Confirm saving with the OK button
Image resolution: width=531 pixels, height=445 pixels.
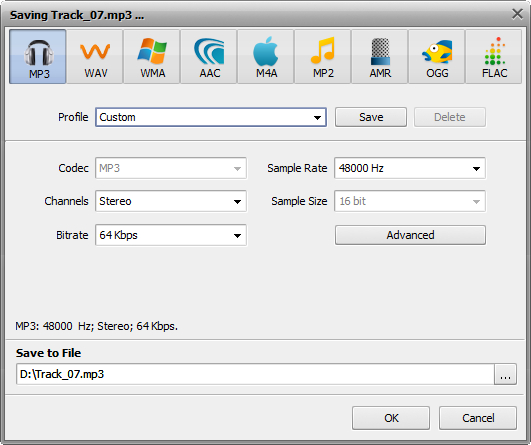(x=391, y=418)
